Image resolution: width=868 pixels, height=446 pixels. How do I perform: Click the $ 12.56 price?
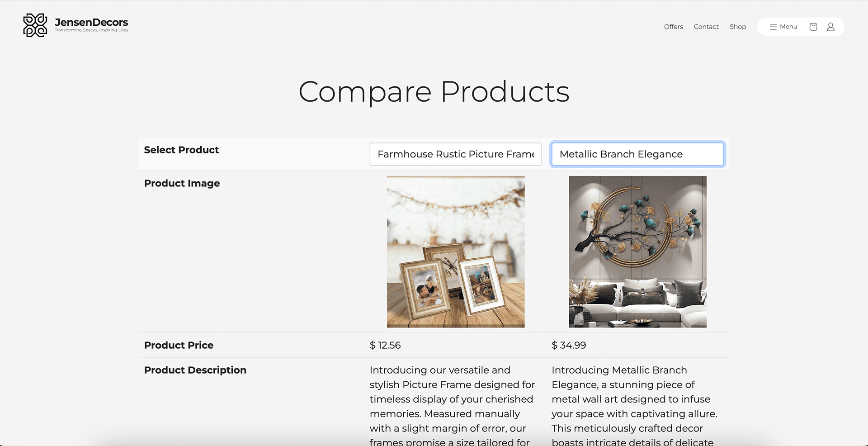(385, 346)
